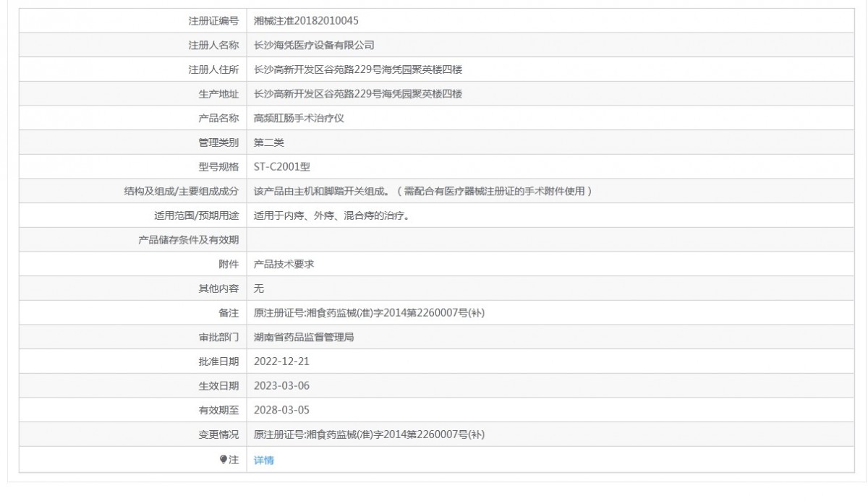
Task: Select the 有效期至 label
Action: [x=218, y=411]
